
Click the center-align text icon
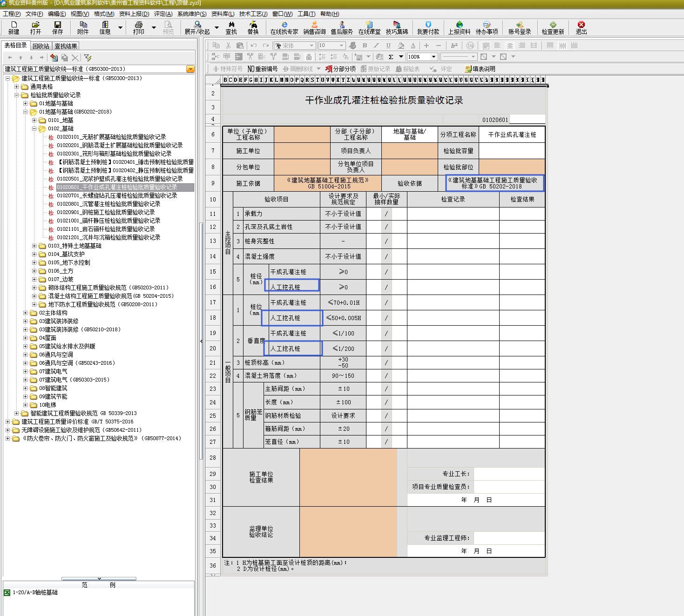(x=510, y=46)
